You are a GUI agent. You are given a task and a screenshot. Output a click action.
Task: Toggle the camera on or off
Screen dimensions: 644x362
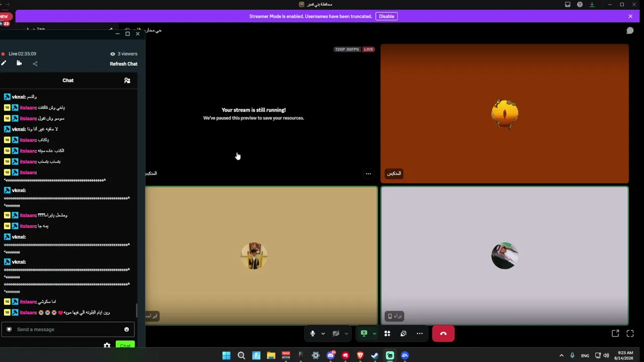point(336,333)
